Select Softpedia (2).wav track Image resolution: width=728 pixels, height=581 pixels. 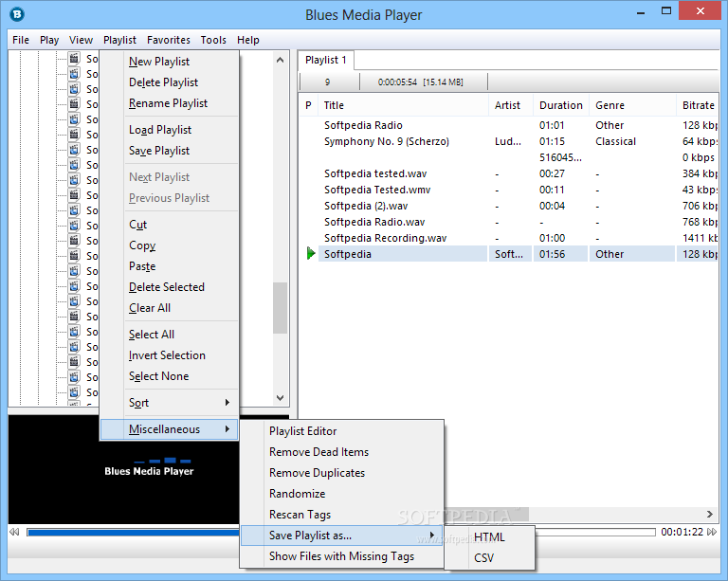(508, 206)
